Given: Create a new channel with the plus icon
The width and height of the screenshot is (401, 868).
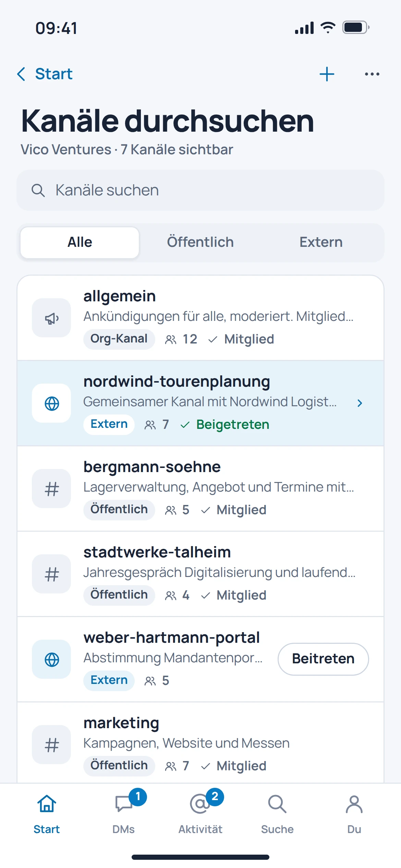Looking at the screenshot, I should pos(327,74).
